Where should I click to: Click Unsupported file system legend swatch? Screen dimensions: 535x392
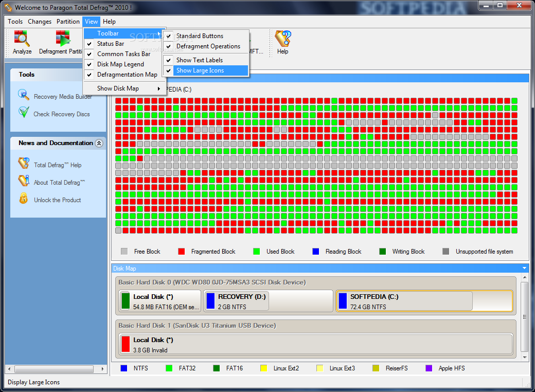click(445, 252)
